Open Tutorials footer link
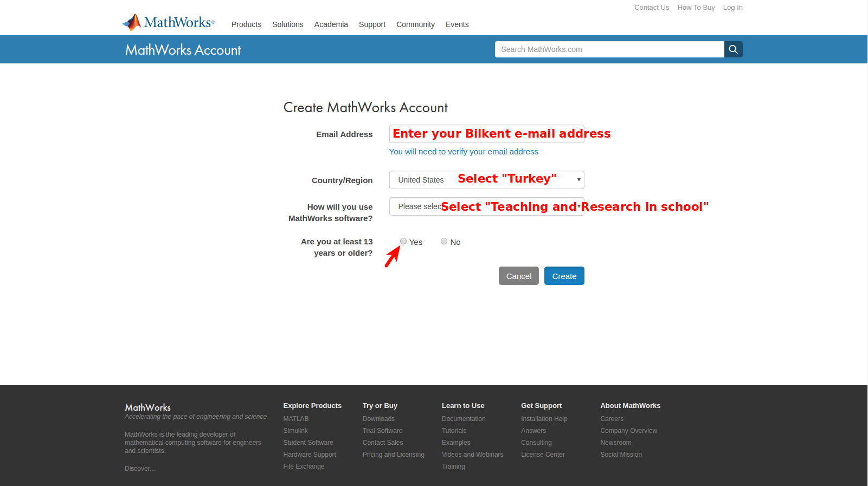This screenshot has height=486, width=868. [454, 431]
